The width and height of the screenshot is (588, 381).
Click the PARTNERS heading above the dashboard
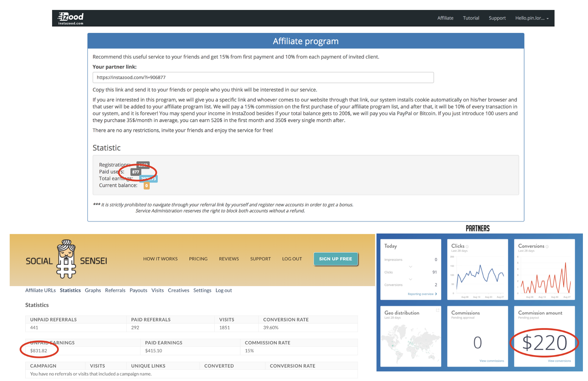478,228
